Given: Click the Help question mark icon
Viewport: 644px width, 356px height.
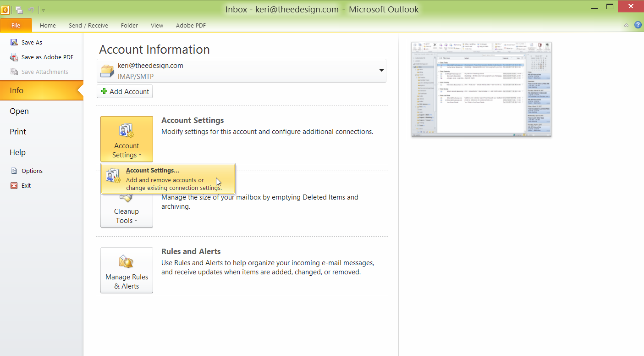Looking at the screenshot, I should (x=638, y=25).
